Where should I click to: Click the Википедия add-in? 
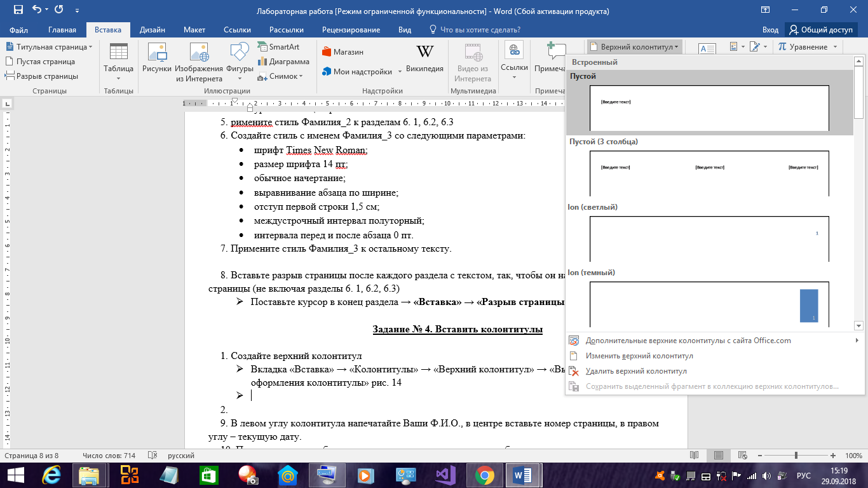click(424, 58)
